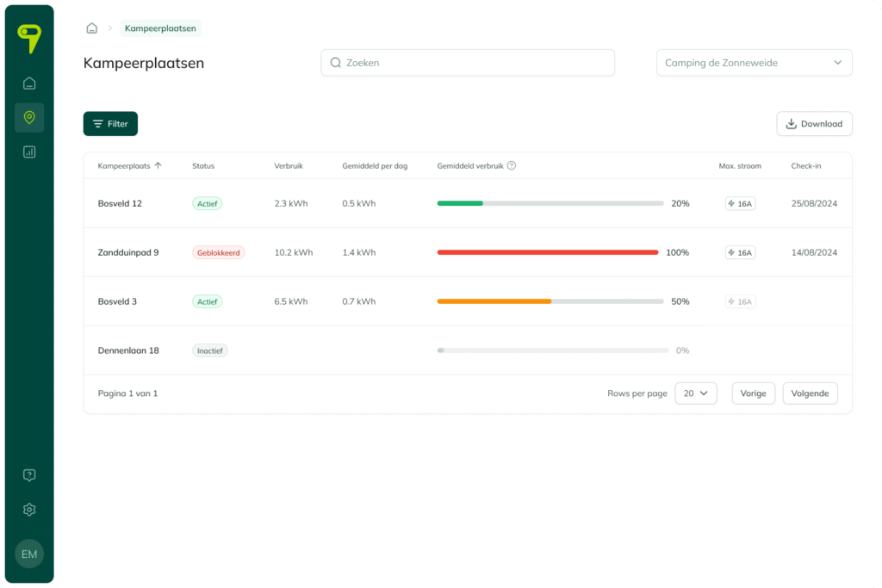Open the help question mark icon
The image size is (882, 588).
coord(29,475)
